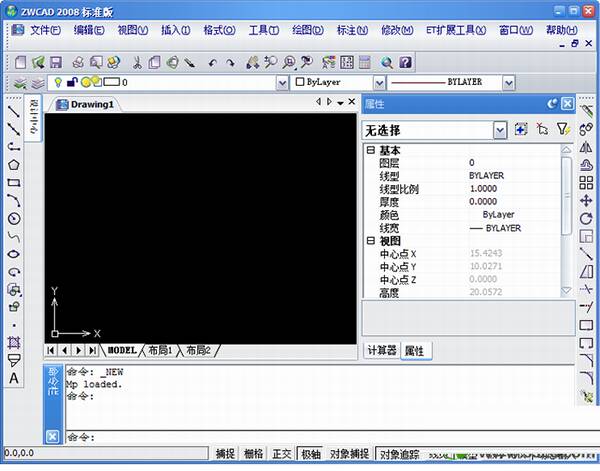Screen dimensions: 600x471
Task: Toggle the layer lock padlock icon
Action: pos(72,82)
